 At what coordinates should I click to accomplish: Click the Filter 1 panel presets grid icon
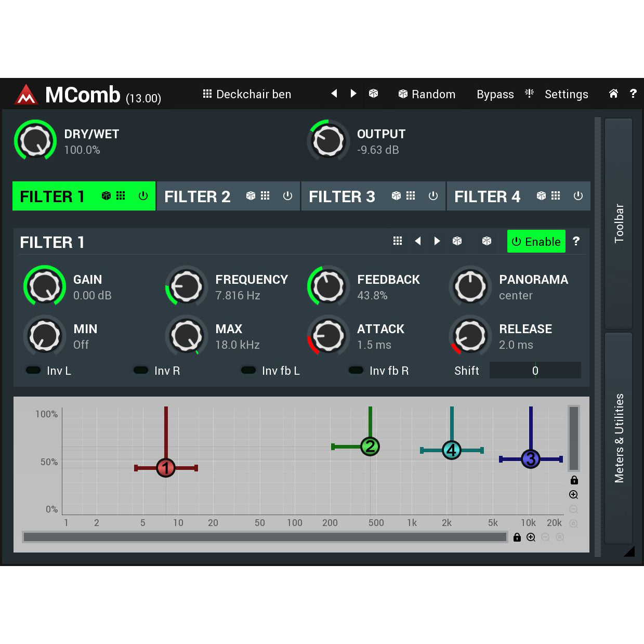point(398,241)
